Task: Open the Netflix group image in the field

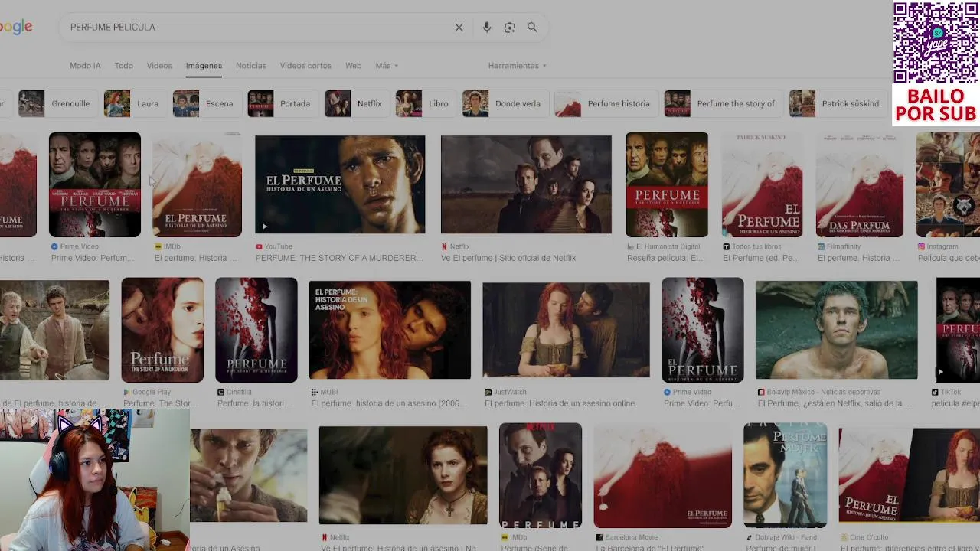Action: click(x=526, y=184)
